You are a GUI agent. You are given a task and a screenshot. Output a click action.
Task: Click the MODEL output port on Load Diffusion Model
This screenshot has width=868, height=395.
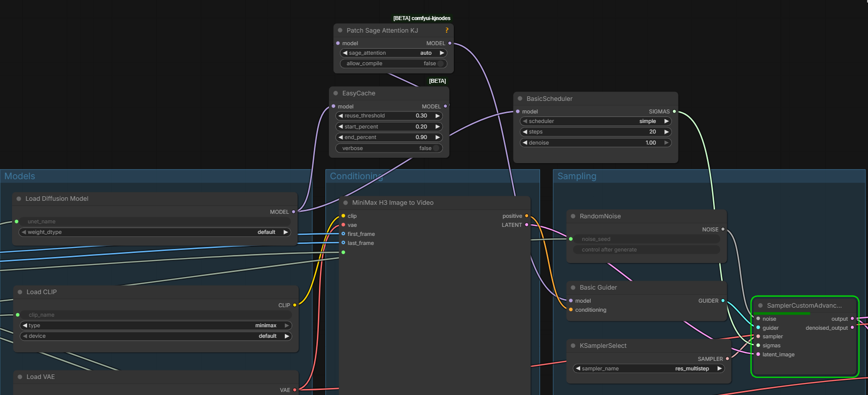tap(293, 212)
